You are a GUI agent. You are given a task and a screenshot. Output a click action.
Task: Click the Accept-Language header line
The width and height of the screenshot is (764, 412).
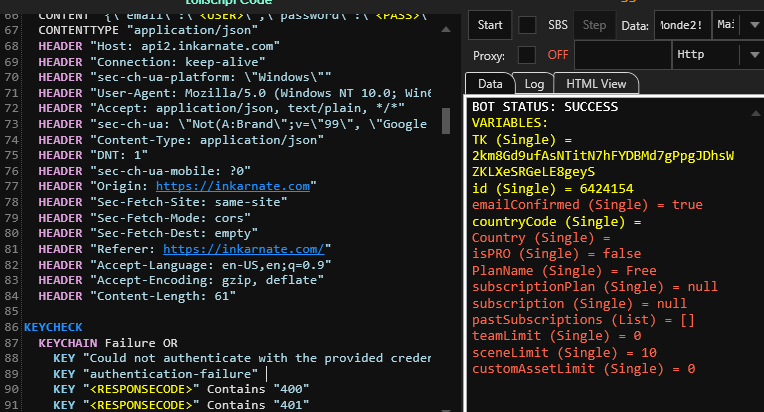pos(185,265)
